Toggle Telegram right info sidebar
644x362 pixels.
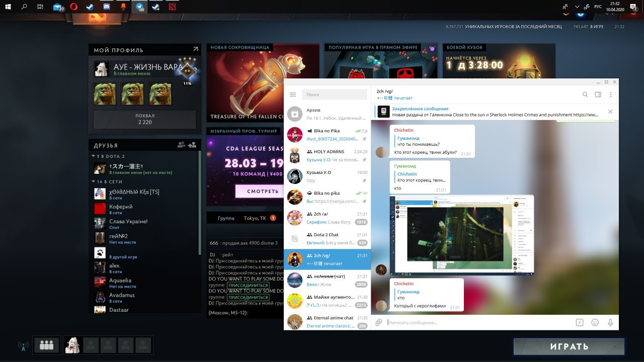(x=598, y=95)
